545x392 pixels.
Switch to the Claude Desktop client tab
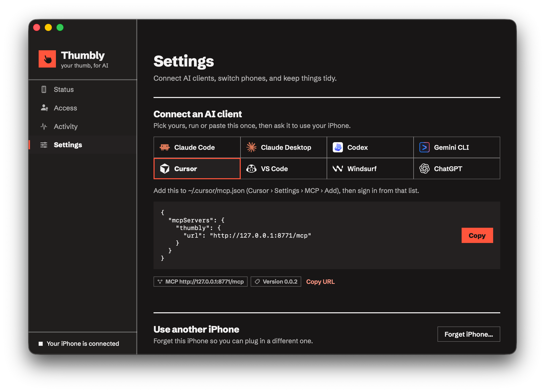[284, 148]
